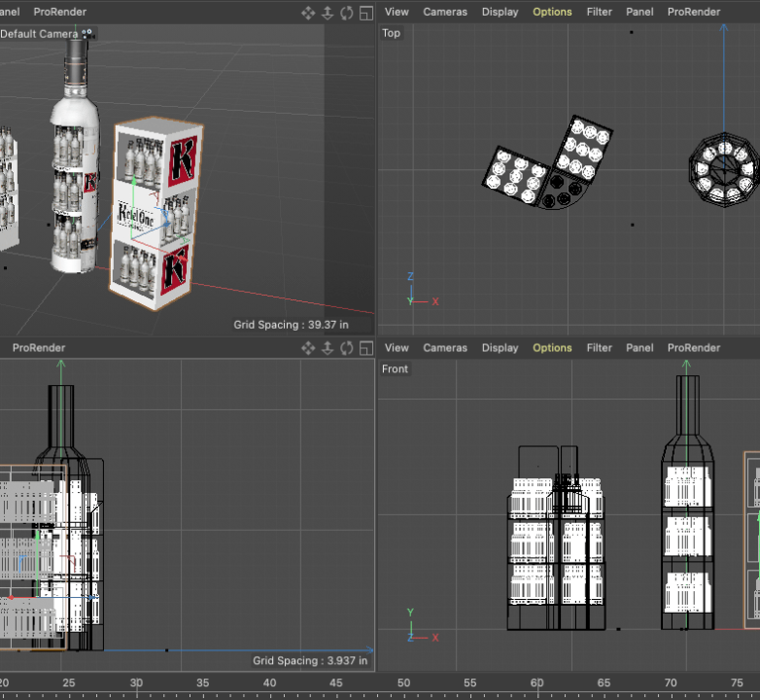Open ProRender menu in perspective viewport
The image size is (760, 700).
coord(60,12)
